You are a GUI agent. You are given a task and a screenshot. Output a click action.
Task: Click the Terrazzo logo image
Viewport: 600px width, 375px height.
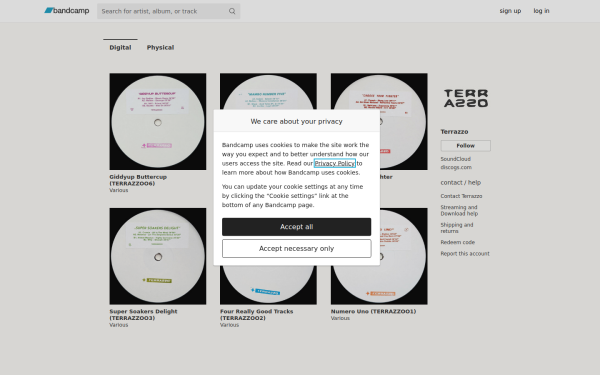pyautogui.click(x=466, y=98)
